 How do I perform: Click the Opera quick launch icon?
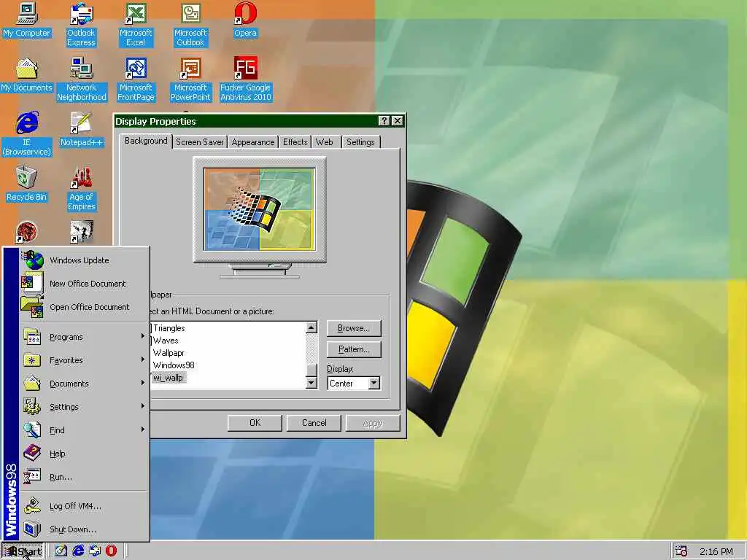[x=111, y=551]
